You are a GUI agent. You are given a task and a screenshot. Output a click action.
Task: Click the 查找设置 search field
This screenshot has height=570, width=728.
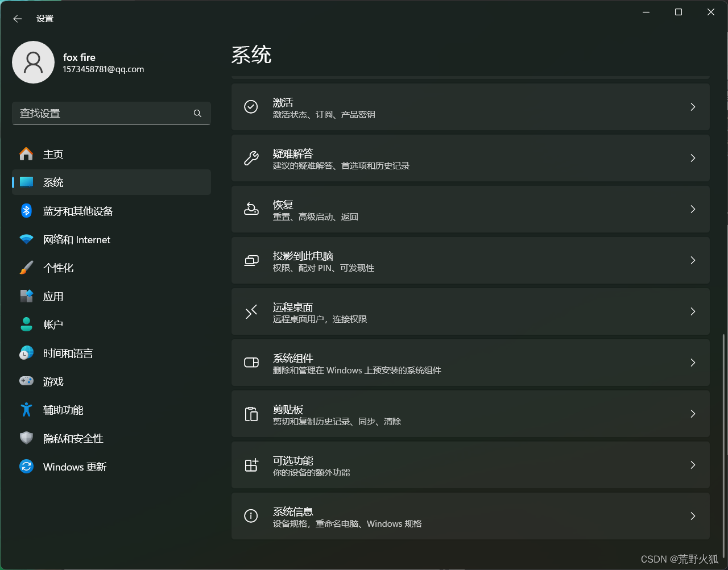pos(111,113)
